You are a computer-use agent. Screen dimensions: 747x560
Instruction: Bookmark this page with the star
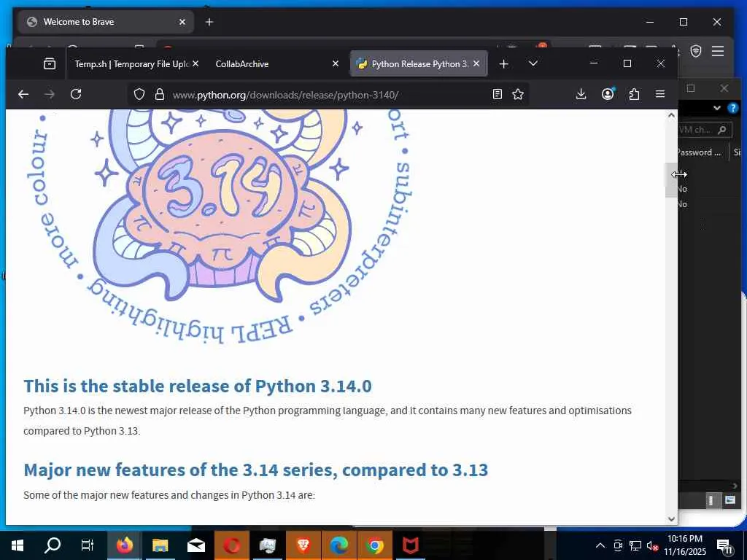(518, 94)
